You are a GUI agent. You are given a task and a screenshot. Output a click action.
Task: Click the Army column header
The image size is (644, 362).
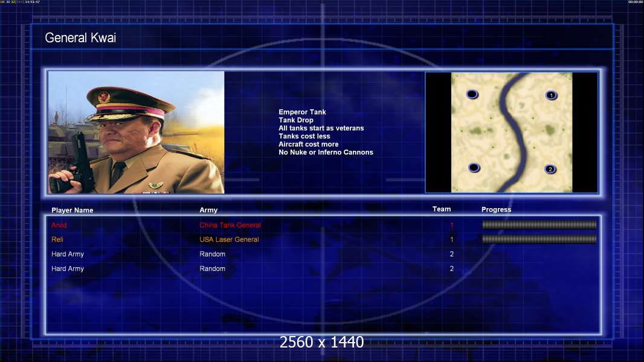click(x=208, y=210)
